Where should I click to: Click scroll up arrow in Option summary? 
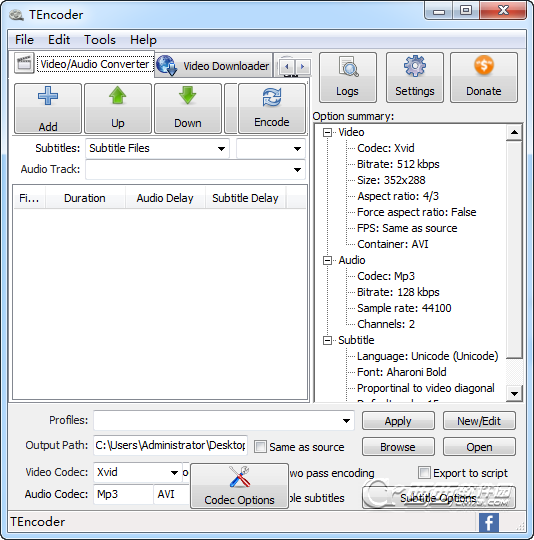click(x=514, y=132)
